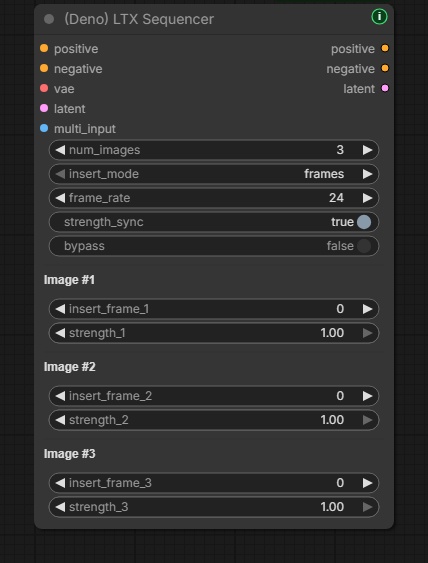
Task: Decrease num_images with the left arrow
Action: [60, 150]
